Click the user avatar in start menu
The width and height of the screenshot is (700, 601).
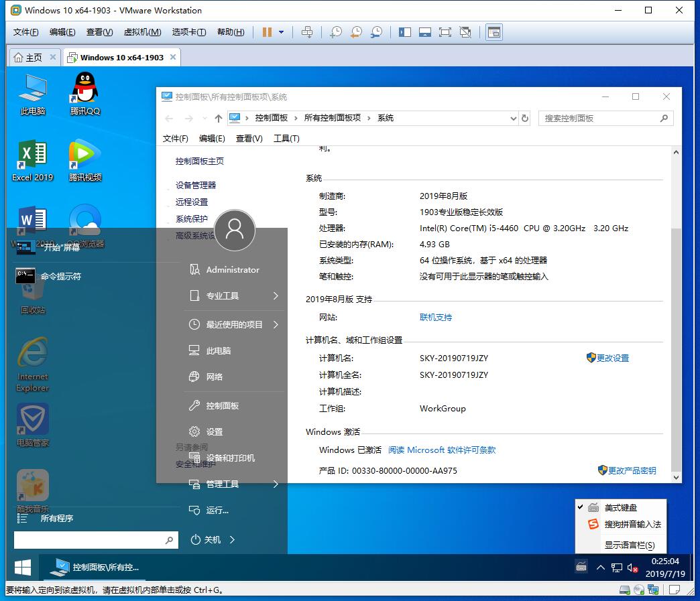(235, 230)
